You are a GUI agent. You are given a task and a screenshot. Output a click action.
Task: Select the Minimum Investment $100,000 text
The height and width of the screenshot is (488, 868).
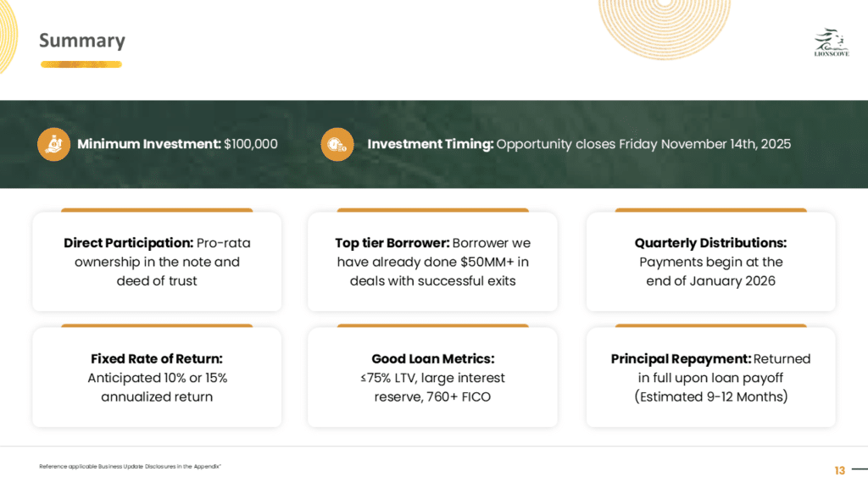pos(178,144)
